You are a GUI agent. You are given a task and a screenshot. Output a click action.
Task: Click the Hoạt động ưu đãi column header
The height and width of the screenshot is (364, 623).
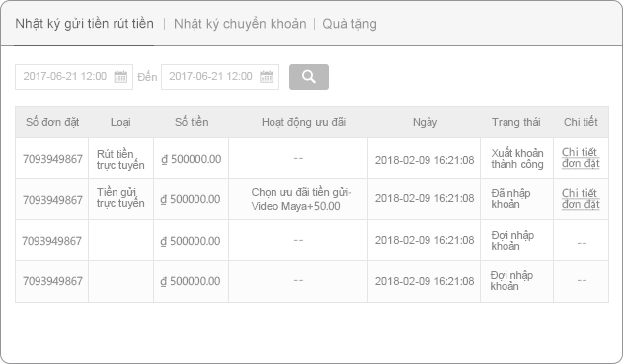303,122
